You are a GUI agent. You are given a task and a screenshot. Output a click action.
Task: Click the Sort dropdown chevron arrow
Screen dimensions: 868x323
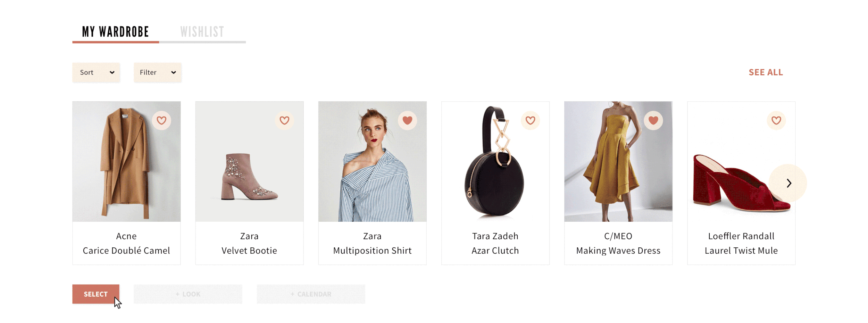tap(112, 73)
